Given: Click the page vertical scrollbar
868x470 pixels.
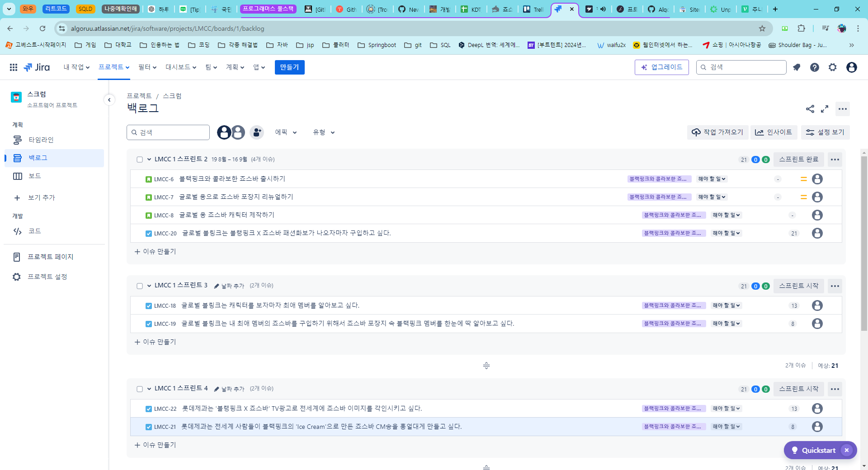Looking at the screenshot, I should click(864, 244).
